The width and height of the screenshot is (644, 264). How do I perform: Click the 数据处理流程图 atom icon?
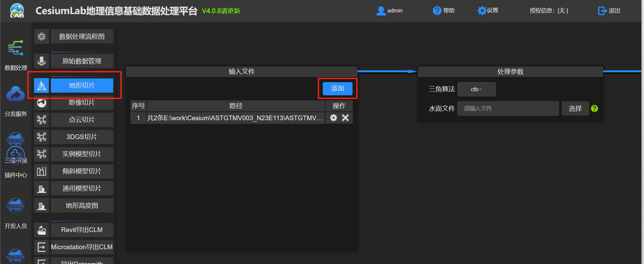click(41, 36)
